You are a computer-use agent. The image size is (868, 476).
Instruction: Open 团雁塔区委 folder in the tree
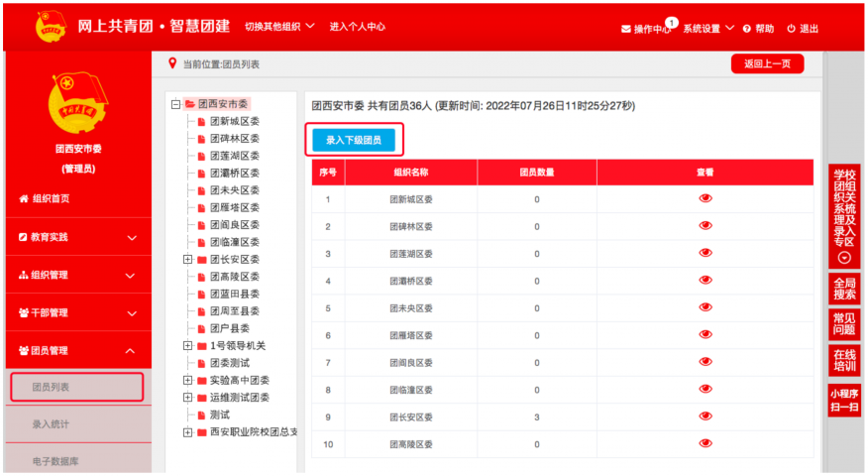click(201, 207)
